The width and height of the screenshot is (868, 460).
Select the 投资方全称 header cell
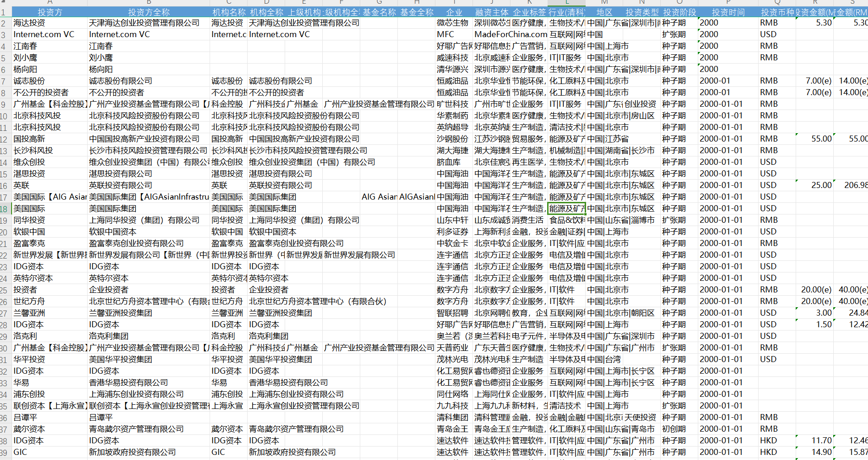pyautogui.click(x=148, y=12)
